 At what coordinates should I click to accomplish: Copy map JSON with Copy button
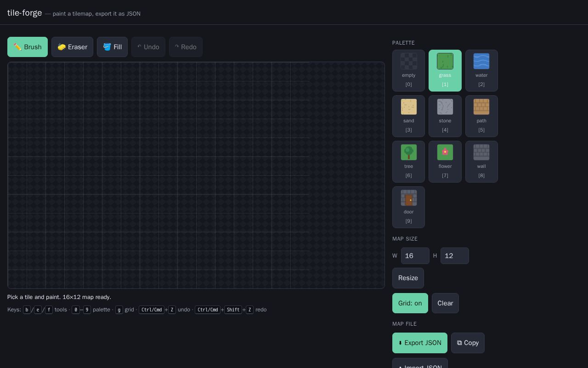(468, 343)
